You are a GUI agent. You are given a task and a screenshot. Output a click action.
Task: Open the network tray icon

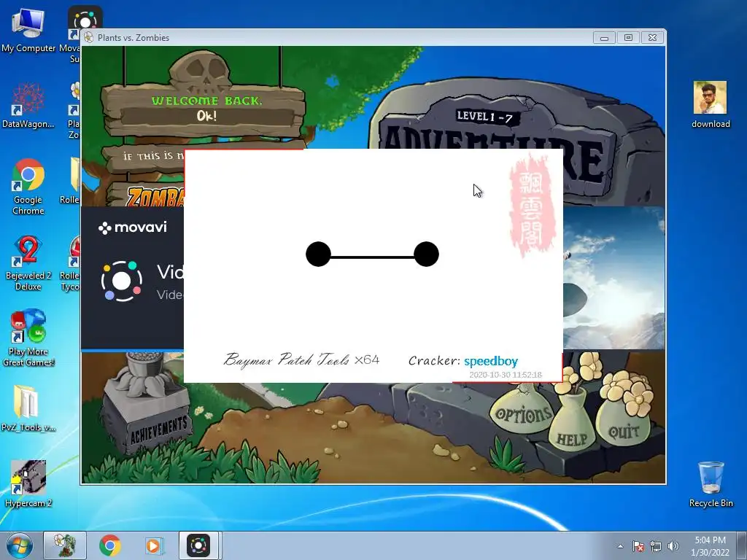[656, 546]
